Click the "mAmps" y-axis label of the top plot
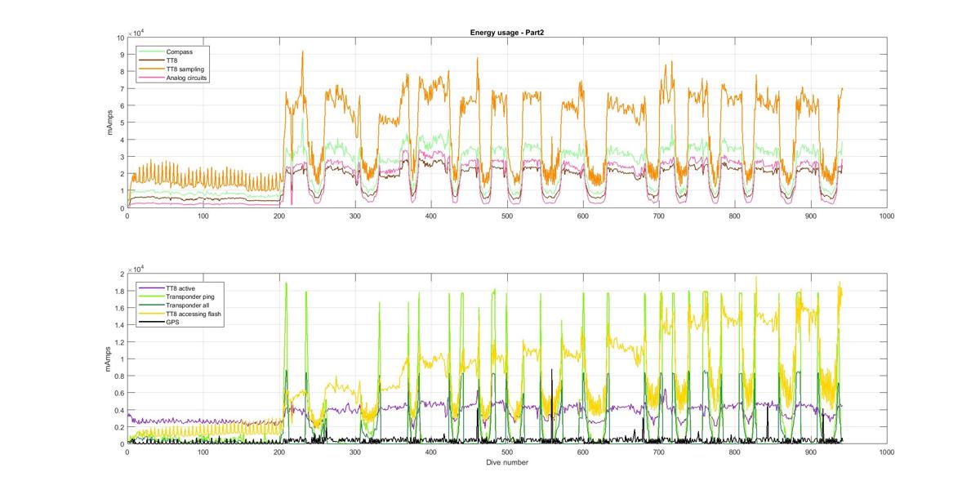The width and height of the screenshot is (980, 499). click(109, 123)
